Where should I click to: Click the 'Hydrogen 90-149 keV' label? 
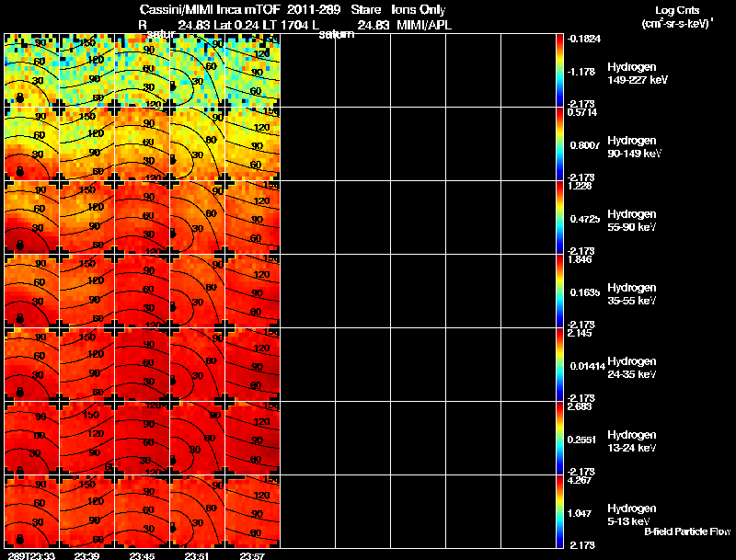[634, 147]
